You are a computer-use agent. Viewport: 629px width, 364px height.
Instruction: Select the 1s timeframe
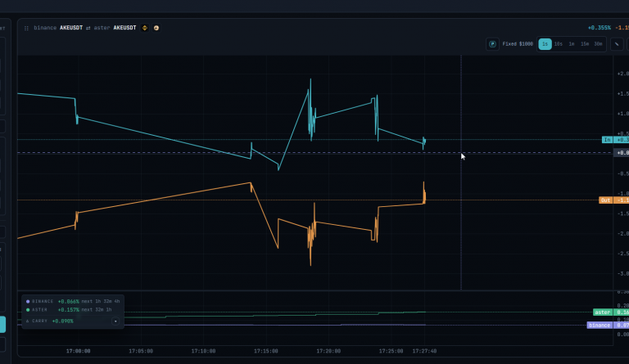[545, 44]
